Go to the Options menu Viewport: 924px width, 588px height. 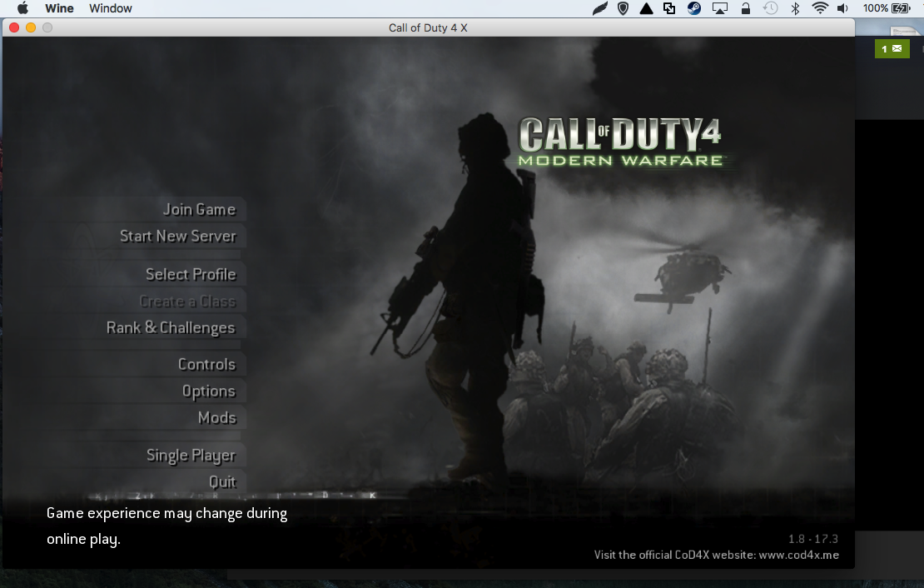[209, 391]
